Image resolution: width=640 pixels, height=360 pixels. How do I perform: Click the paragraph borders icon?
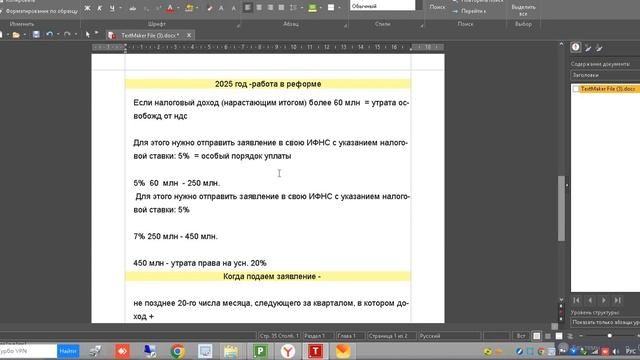tap(331, 7)
